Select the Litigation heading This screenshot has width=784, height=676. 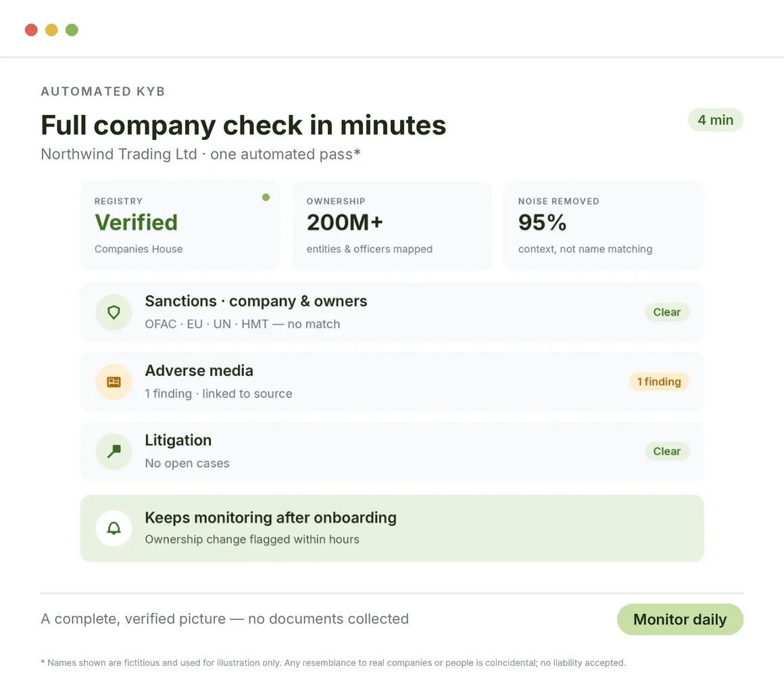(178, 440)
